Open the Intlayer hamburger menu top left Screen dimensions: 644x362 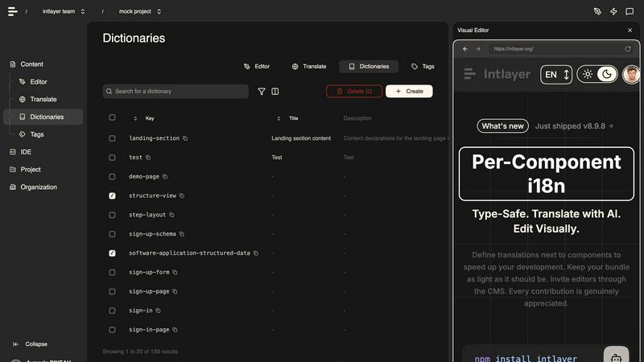(13, 11)
